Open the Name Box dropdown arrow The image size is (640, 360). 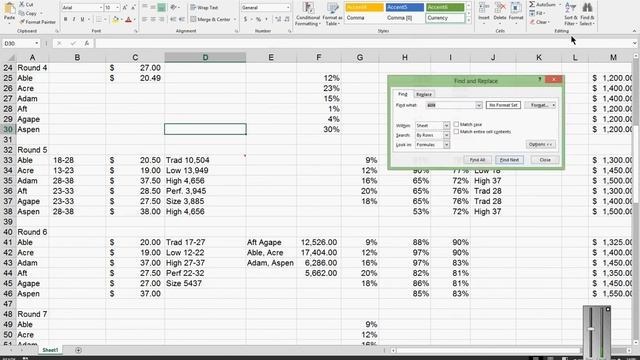tap(37, 43)
